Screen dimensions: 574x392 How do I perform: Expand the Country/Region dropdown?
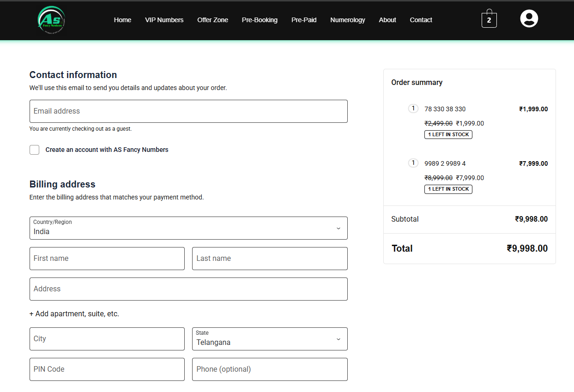pyautogui.click(x=188, y=228)
